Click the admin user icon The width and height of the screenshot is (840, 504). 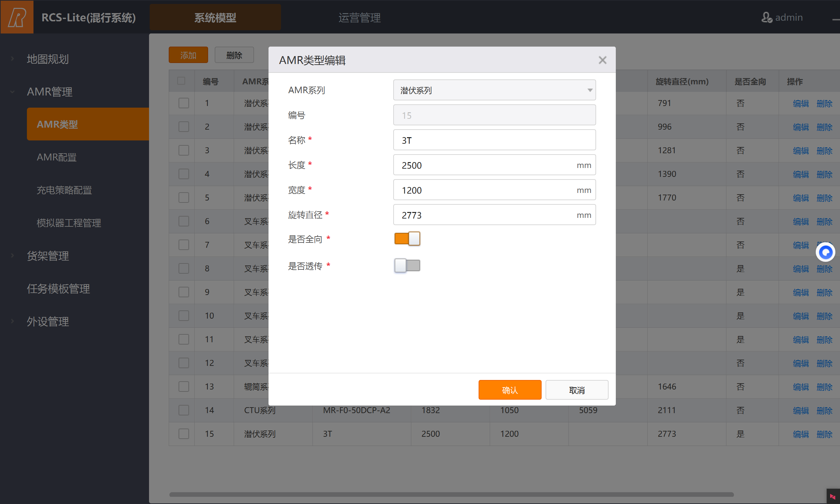[766, 17]
